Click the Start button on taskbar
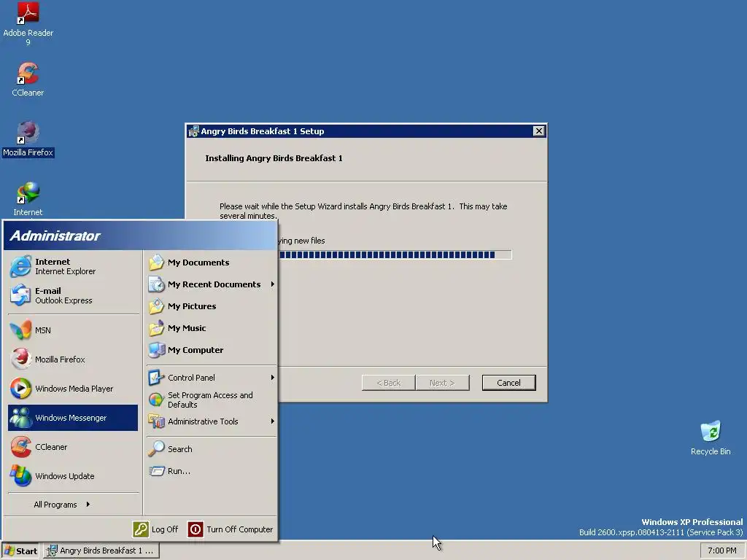 [20, 551]
